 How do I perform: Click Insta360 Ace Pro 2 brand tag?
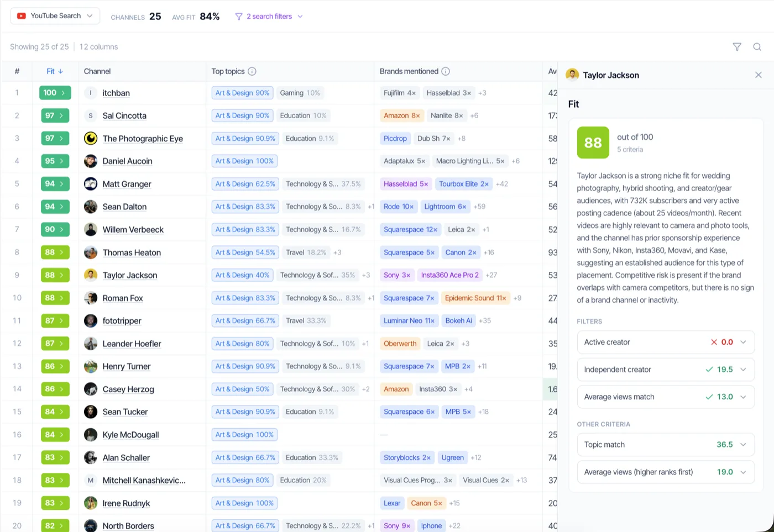click(450, 275)
